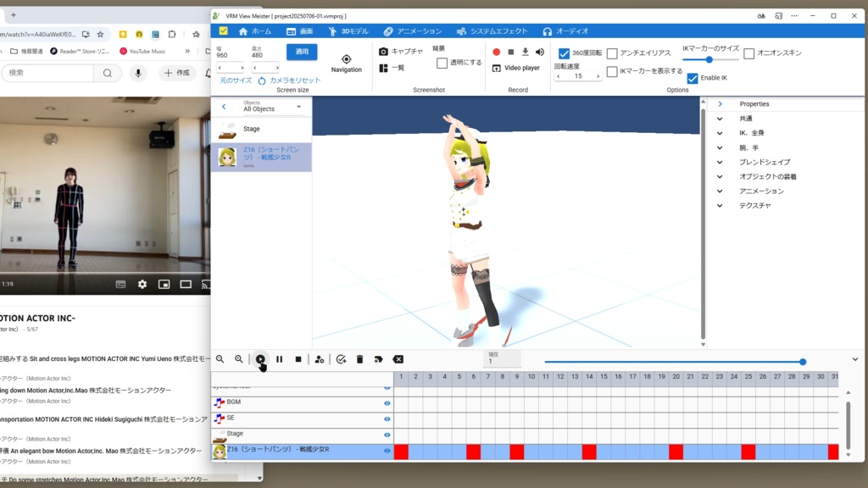The width and height of the screenshot is (868, 488).
Task: Switch to the ホーム tab
Action: 254,31
